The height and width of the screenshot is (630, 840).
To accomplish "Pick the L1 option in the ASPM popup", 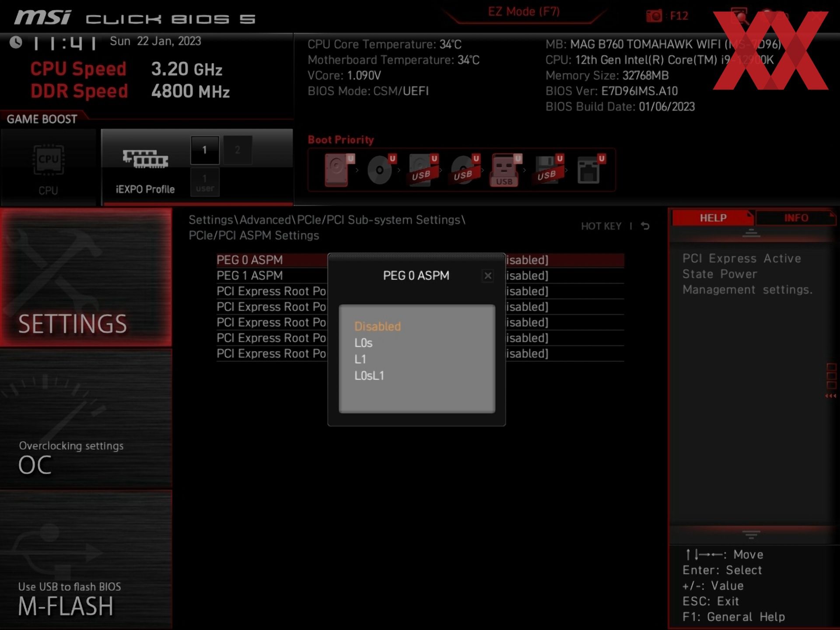I will tap(360, 359).
